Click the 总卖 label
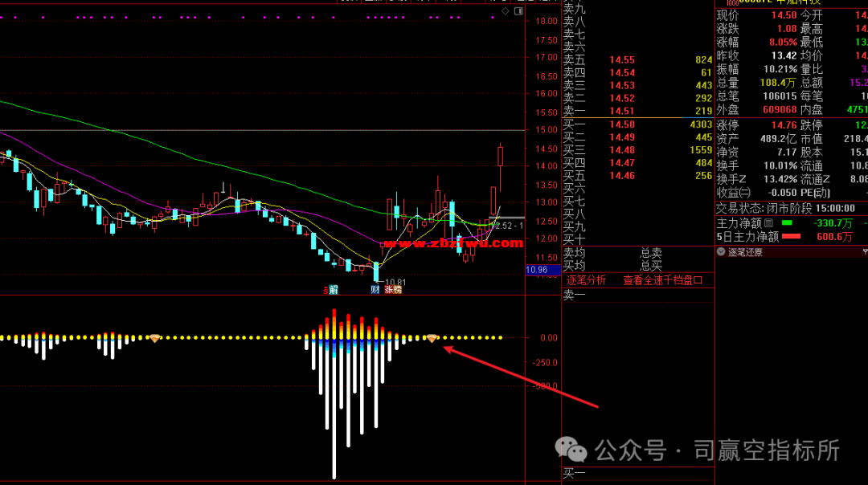 pos(651,253)
